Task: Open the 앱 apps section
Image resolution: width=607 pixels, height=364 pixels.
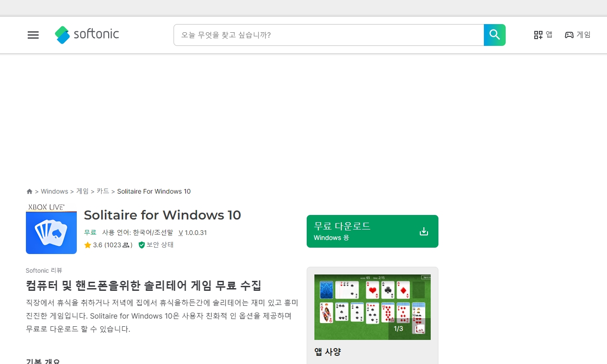Action: point(543,35)
